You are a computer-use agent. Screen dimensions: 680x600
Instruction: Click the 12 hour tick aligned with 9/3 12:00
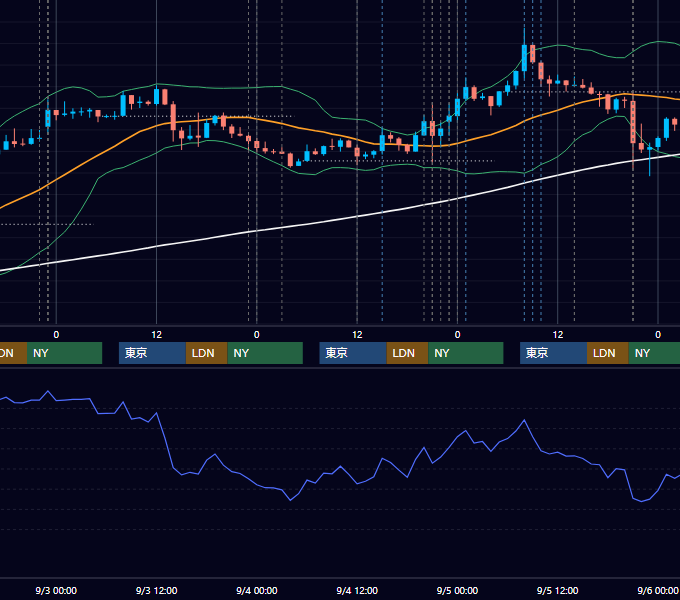tap(157, 335)
